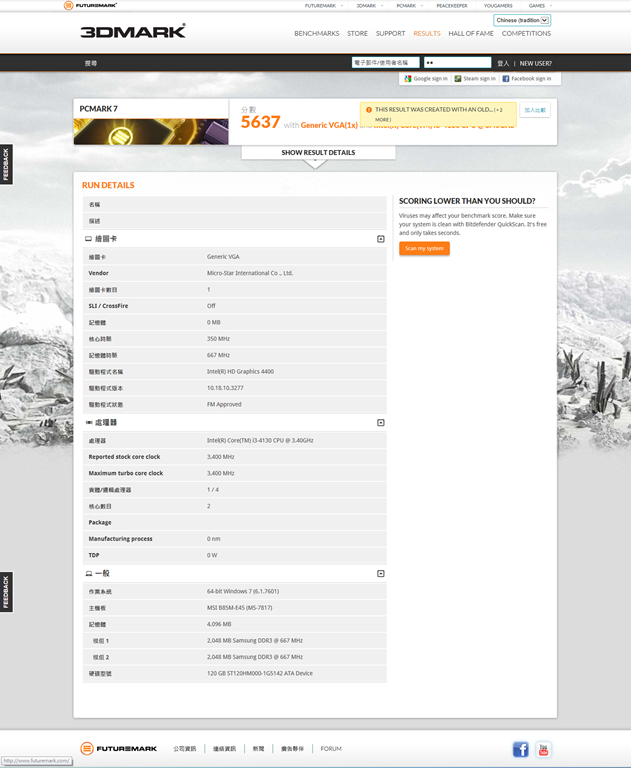Click the ST120HM000 hard drive value

click(x=260, y=673)
